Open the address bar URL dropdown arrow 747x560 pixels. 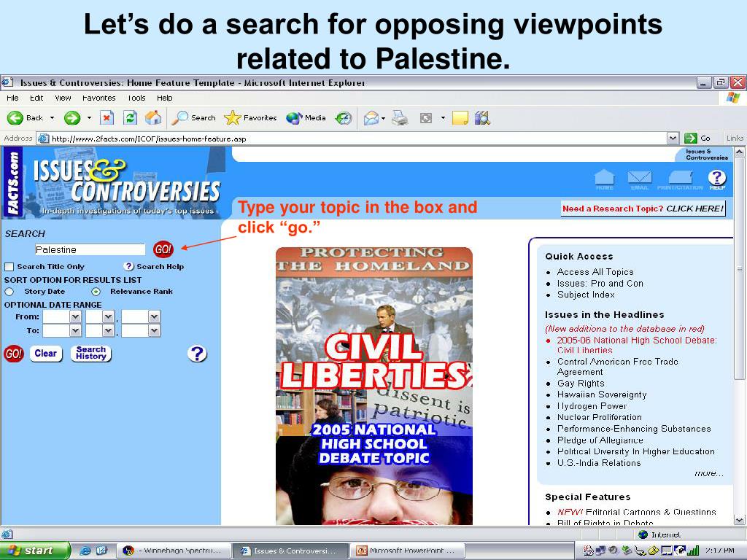673,138
